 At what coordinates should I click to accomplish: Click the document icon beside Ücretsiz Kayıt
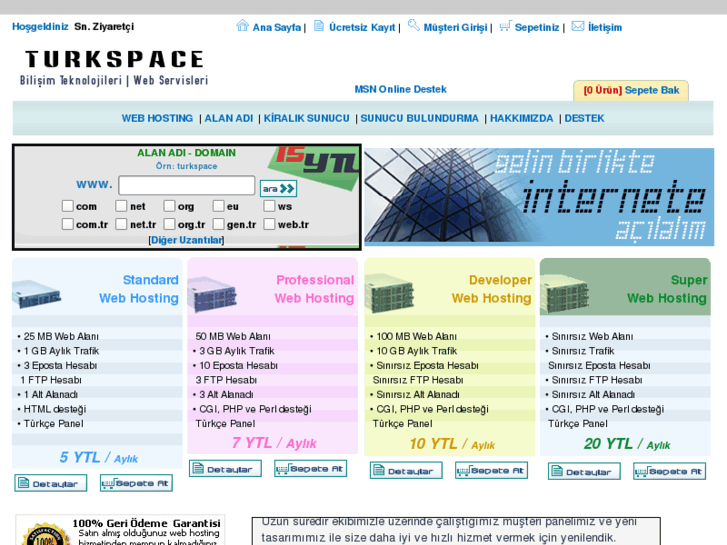point(319,26)
